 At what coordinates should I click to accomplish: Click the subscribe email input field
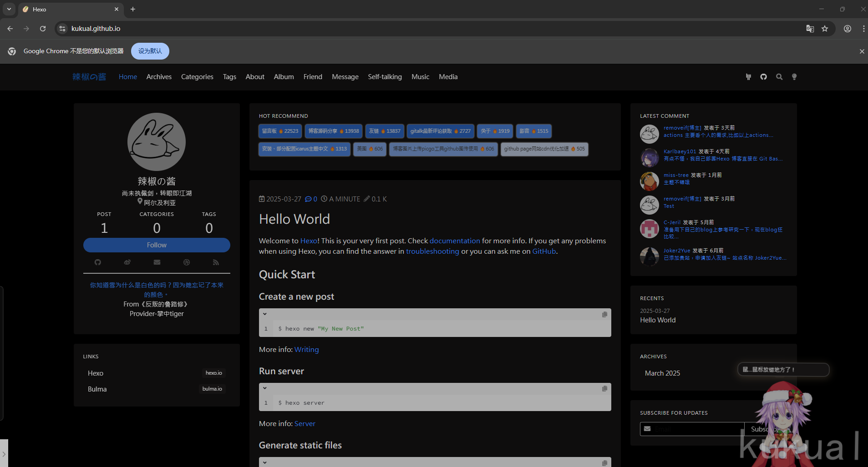pyautogui.click(x=692, y=429)
